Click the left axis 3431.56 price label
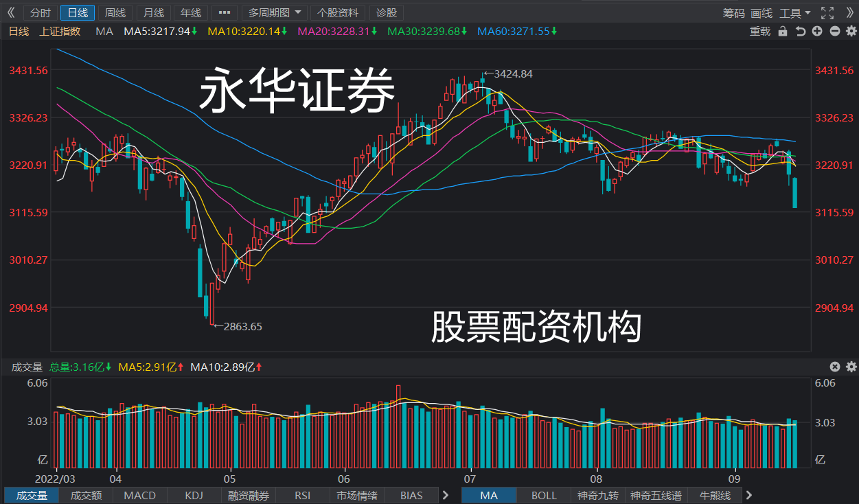Viewport: 859px width, 504px height. coord(28,71)
